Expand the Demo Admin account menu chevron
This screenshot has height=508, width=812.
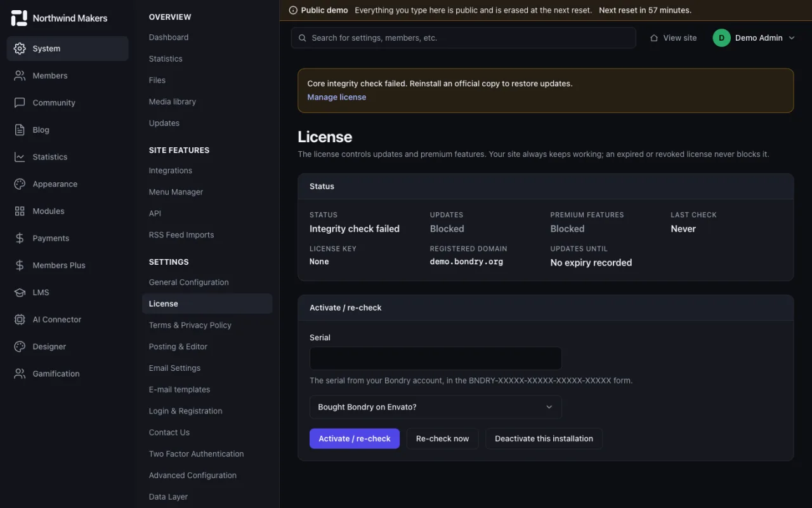792,38
